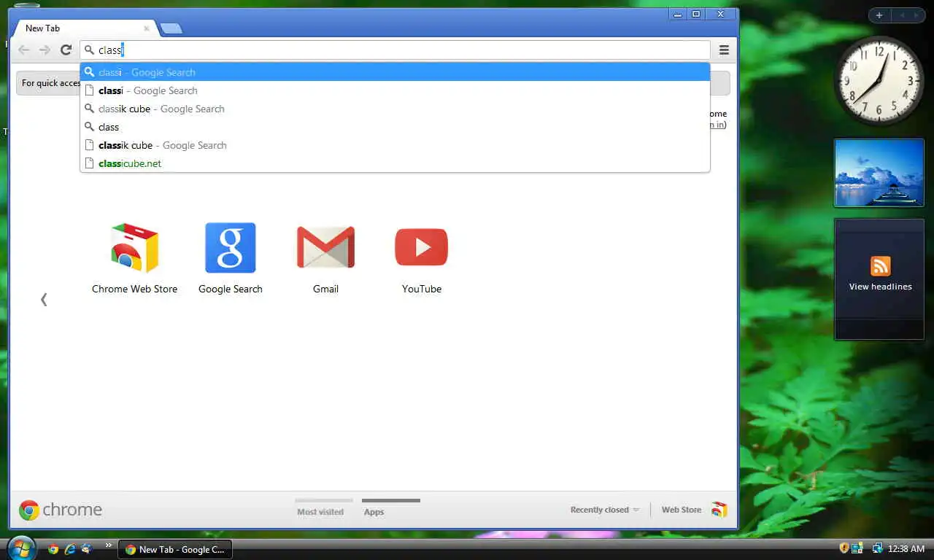Click the sidebar add gadget plus button
The image size is (934, 560).
click(x=879, y=15)
